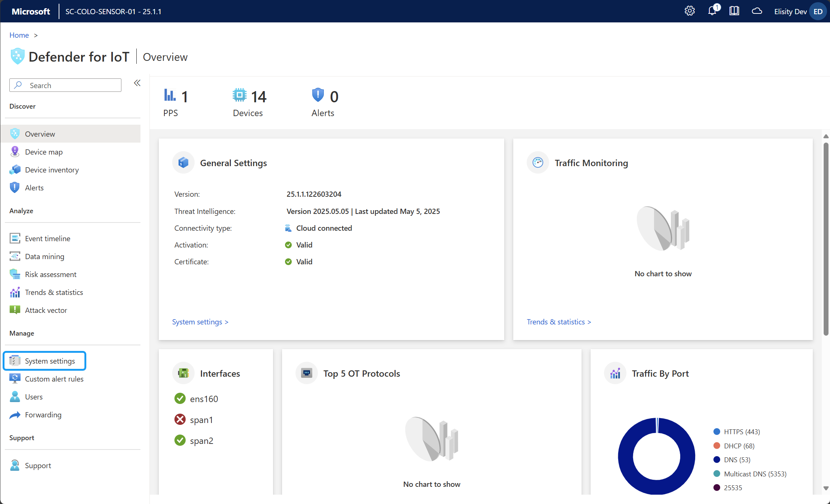The image size is (830, 504).
Task: Open Trends & statistics > card link
Action: click(559, 322)
